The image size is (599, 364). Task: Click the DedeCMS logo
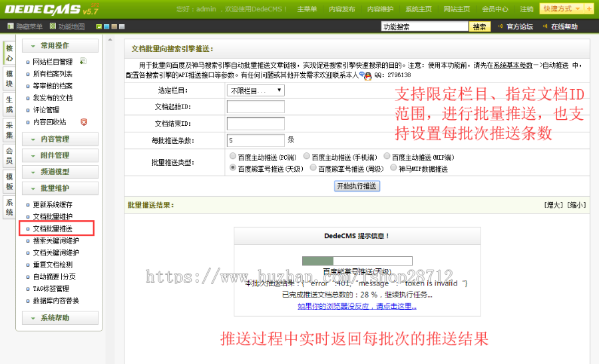click(52, 9)
